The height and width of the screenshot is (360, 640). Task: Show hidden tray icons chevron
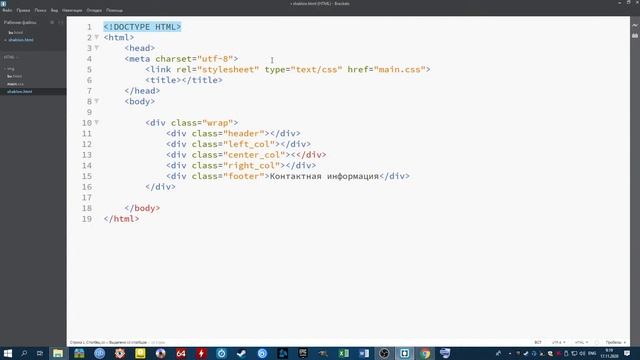[510, 353]
